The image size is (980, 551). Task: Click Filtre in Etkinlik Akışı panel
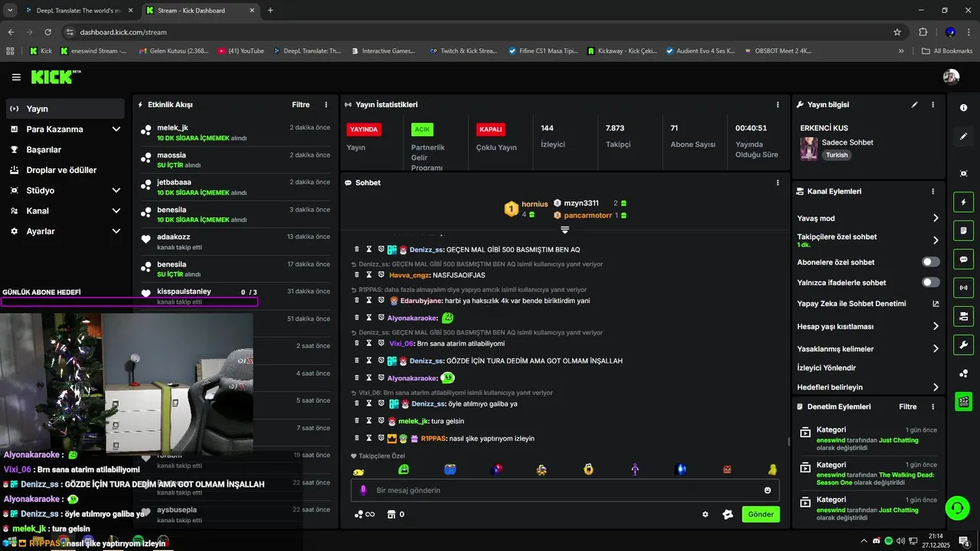point(301,104)
